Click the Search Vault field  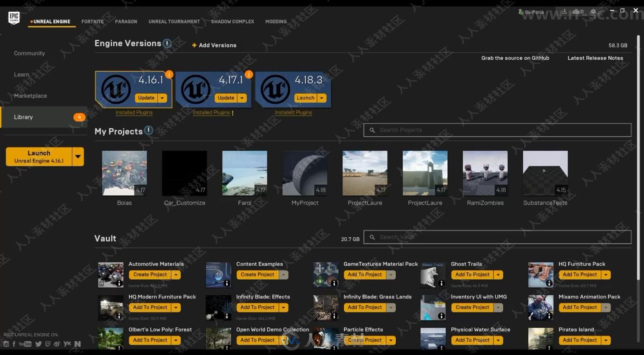[x=497, y=237]
